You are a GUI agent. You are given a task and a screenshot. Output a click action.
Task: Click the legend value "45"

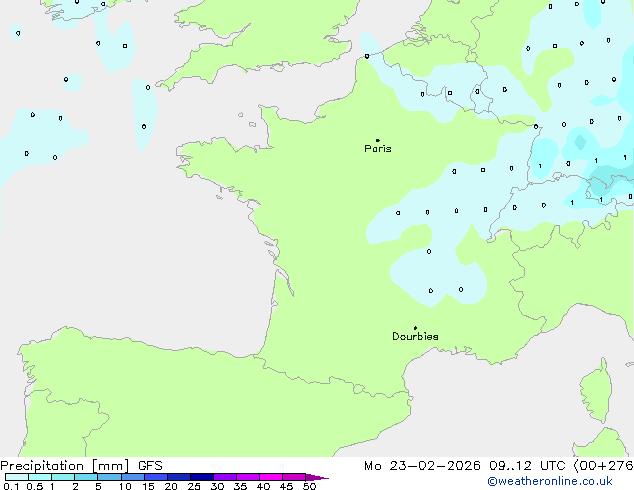pos(286,486)
